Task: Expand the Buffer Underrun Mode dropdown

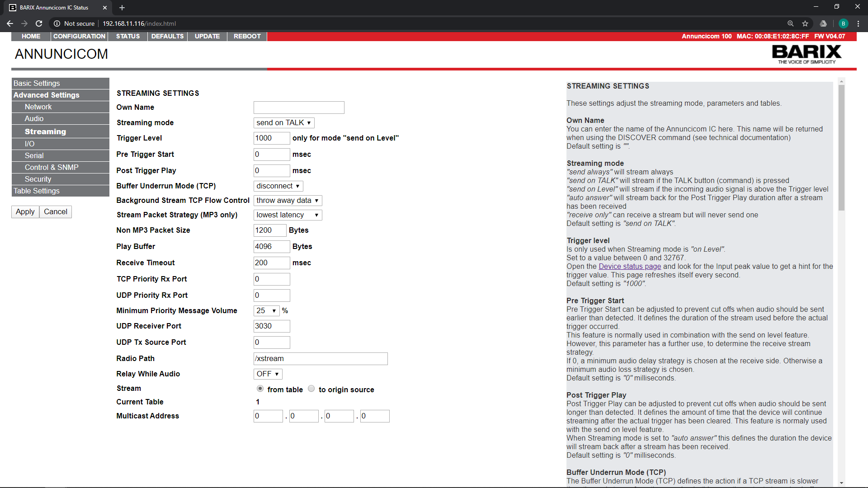Action: [278, 186]
